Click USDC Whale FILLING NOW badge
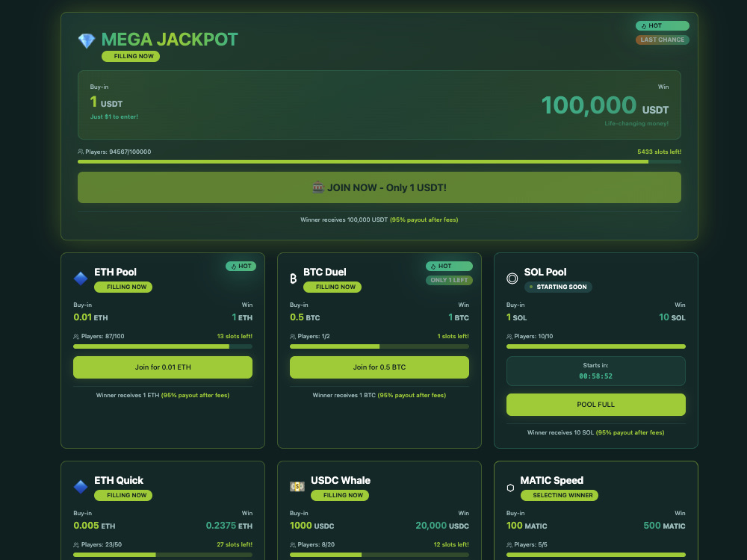Image resolution: width=747 pixels, height=560 pixels. point(340,495)
